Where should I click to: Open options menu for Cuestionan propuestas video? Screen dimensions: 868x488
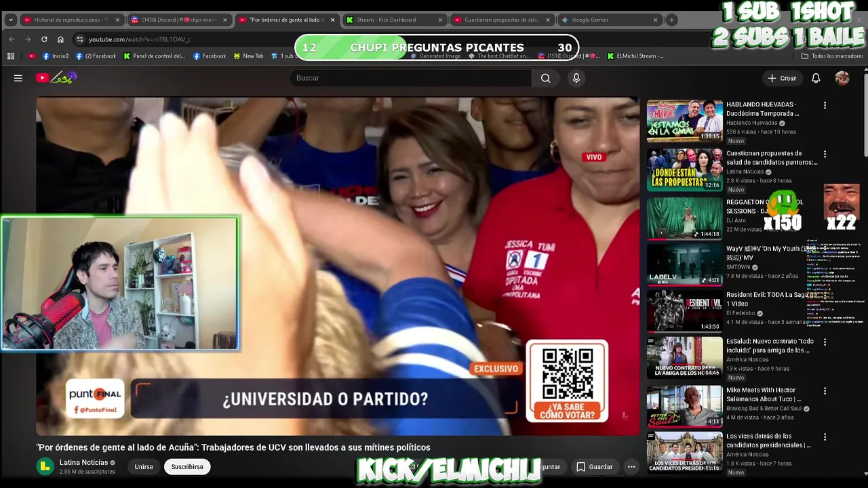pyautogui.click(x=825, y=154)
